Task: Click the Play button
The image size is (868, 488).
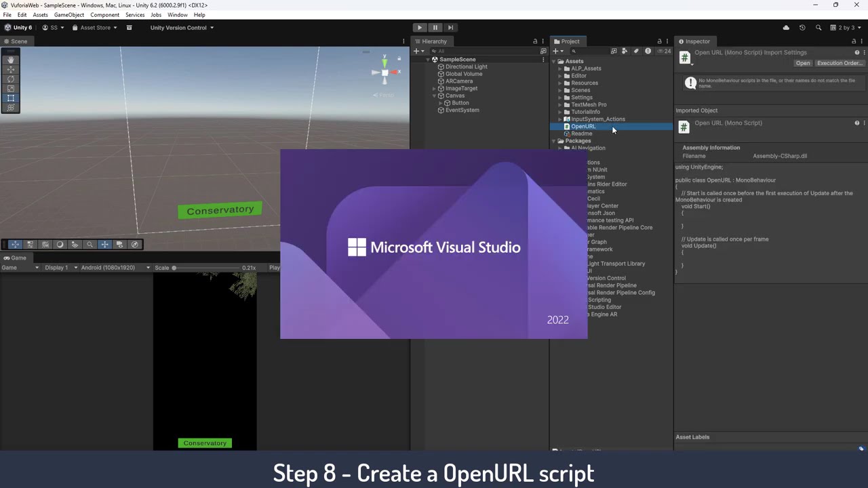Action: pyautogui.click(x=420, y=28)
